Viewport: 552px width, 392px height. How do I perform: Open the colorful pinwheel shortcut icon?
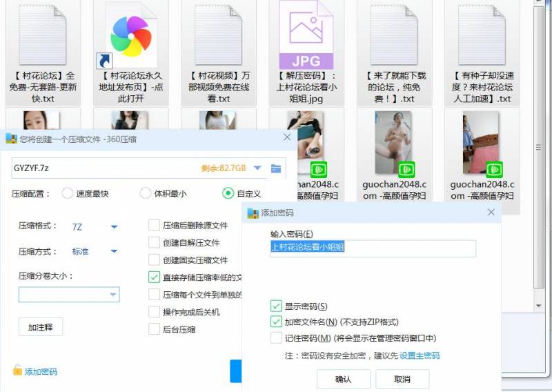click(130, 37)
